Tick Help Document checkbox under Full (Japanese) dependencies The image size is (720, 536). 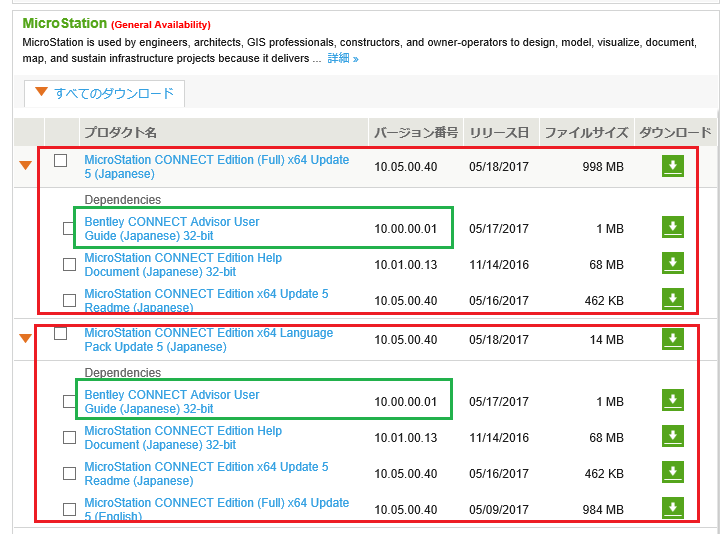pos(69,264)
